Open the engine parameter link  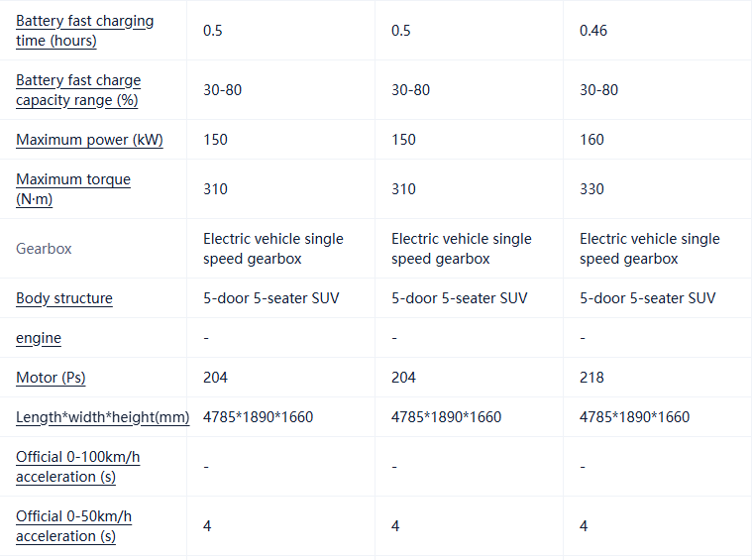tap(39, 338)
